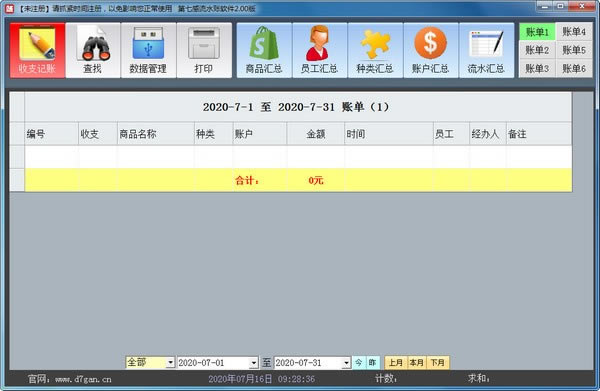Open 数据管理 USB drive icon
This screenshot has width=600, height=391.
coord(148,43)
